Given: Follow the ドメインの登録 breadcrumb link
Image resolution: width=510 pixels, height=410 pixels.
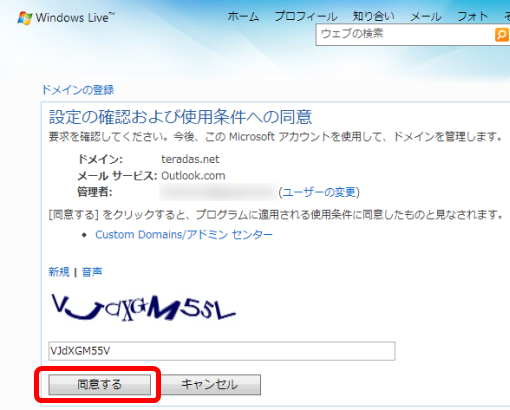Looking at the screenshot, I should [x=78, y=90].
